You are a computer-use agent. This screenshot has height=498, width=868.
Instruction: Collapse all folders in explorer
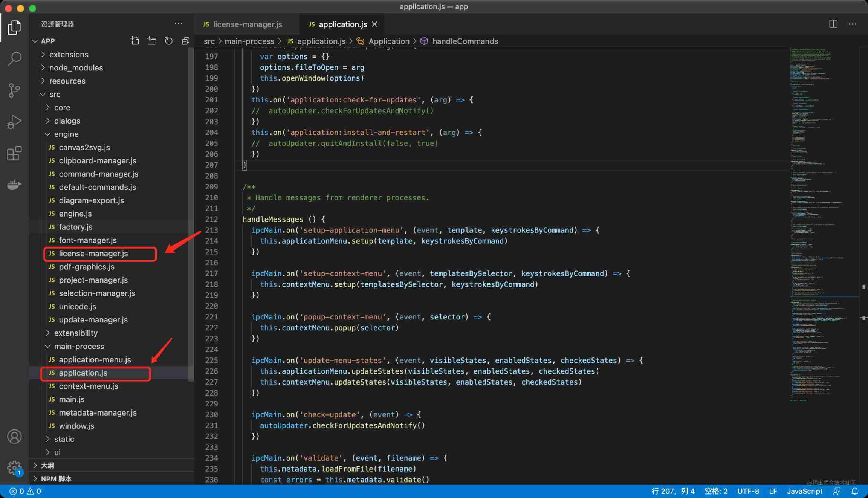click(x=185, y=41)
